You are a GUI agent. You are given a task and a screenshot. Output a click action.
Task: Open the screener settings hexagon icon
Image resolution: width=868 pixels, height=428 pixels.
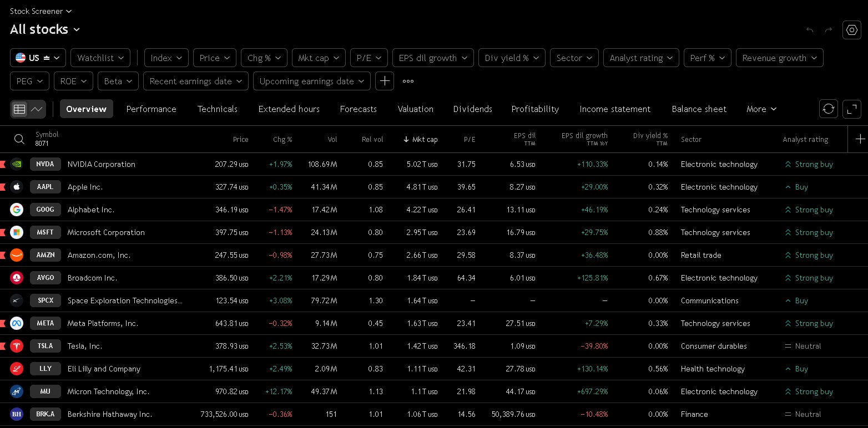[852, 30]
